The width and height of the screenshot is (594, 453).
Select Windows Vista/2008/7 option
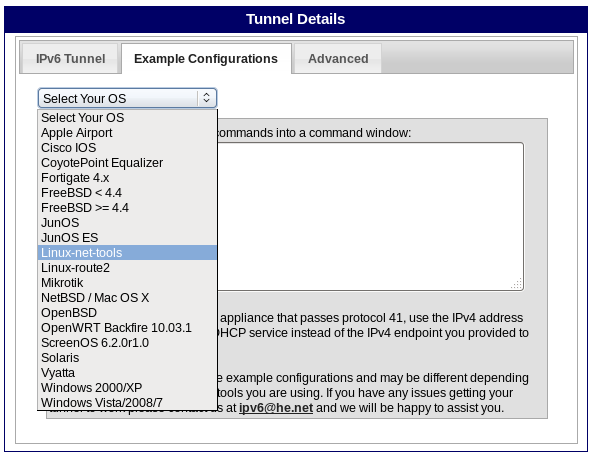(x=127, y=402)
